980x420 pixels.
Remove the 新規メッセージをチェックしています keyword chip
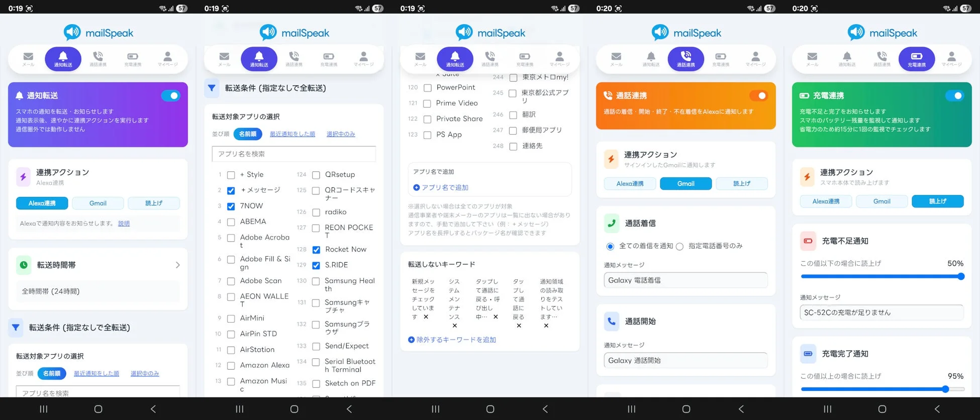pos(426,317)
